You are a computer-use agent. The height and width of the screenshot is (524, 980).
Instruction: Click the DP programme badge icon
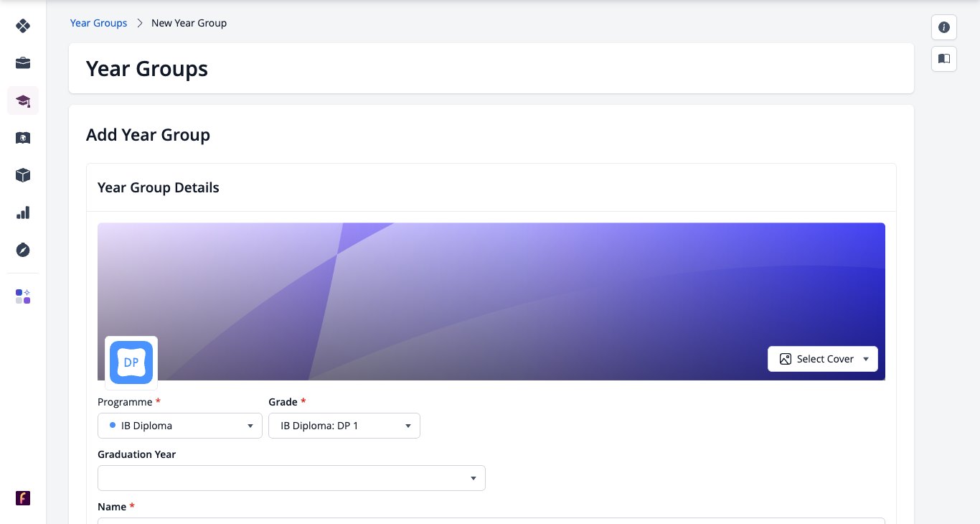click(x=131, y=362)
